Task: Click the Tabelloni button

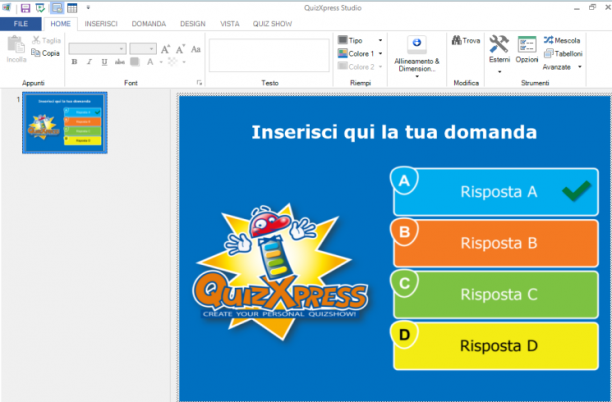Action: coord(563,53)
